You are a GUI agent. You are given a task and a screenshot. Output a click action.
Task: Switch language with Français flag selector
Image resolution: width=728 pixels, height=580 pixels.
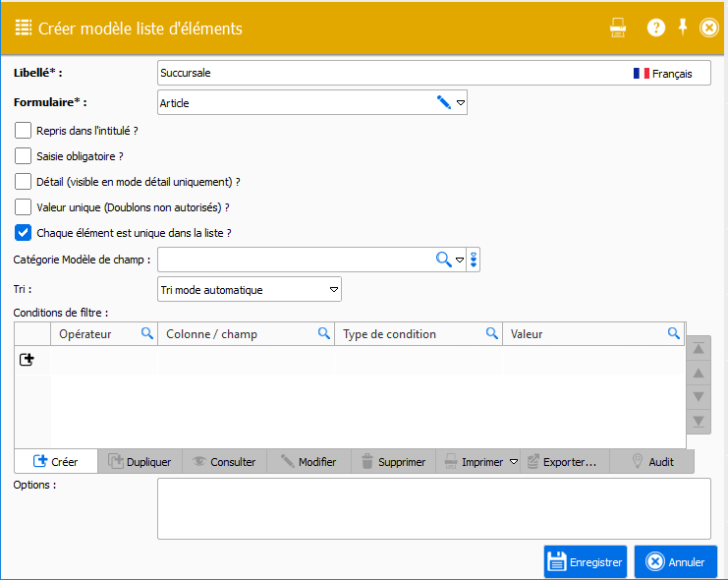tap(663, 74)
